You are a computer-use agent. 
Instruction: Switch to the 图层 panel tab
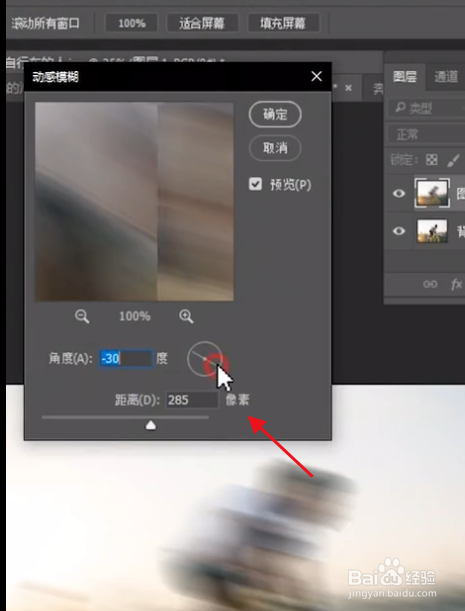pyautogui.click(x=405, y=77)
